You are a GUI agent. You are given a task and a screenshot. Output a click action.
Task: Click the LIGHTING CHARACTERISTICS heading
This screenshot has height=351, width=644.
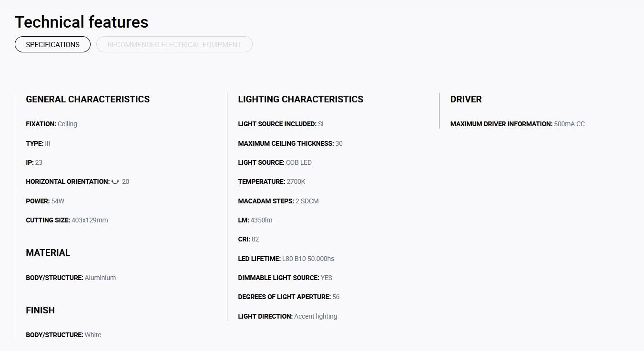(x=300, y=99)
